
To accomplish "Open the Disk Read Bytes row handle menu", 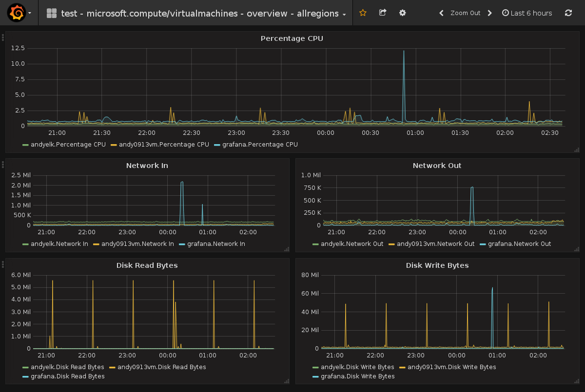I will (x=3, y=264).
